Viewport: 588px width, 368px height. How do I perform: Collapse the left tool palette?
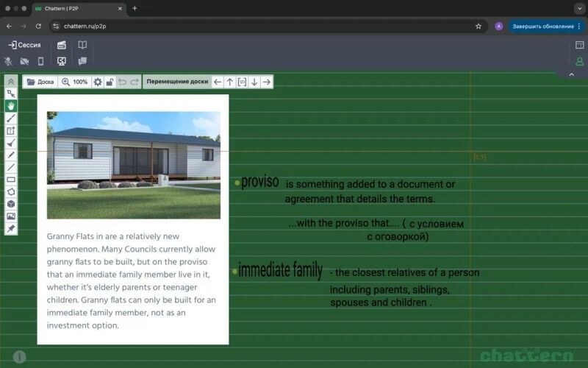[11, 81]
